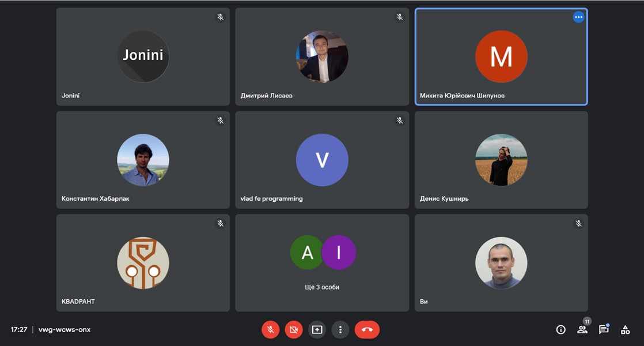Image resolution: width=644 pixels, height=346 pixels.
Task: Hang up with the red leave call button
Action: pyautogui.click(x=367, y=329)
